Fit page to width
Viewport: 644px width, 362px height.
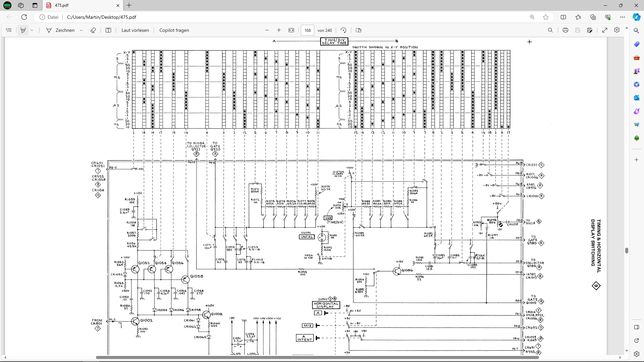point(291,30)
